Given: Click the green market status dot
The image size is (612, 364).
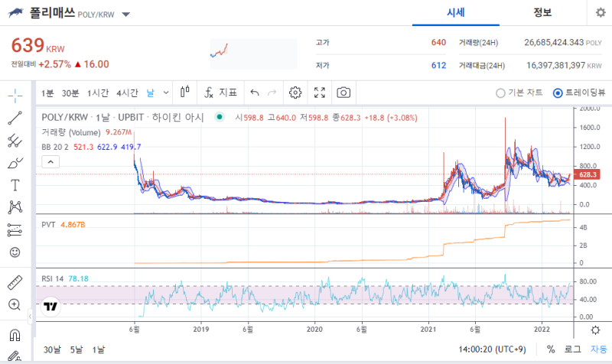Looking at the screenshot, I should [220, 117].
